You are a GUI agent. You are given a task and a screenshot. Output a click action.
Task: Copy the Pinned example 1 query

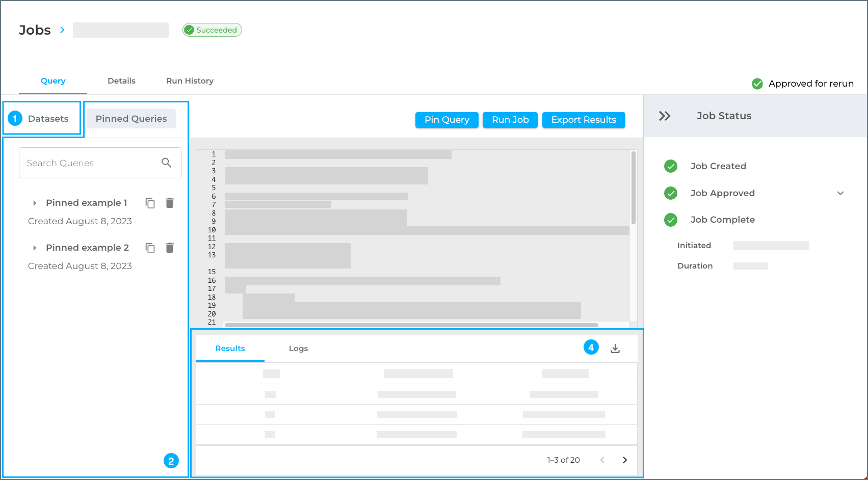coord(150,203)
